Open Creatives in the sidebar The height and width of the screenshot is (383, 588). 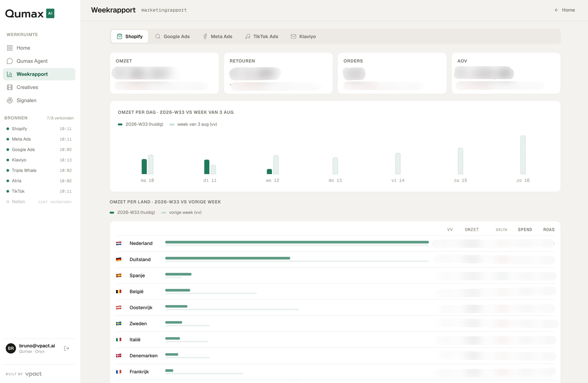point(39,87)
